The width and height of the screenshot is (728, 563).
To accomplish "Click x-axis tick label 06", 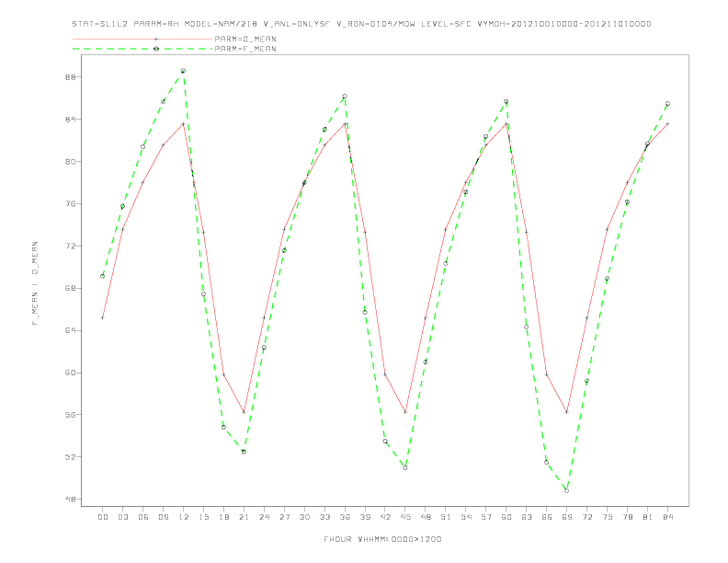I will 143,517.
